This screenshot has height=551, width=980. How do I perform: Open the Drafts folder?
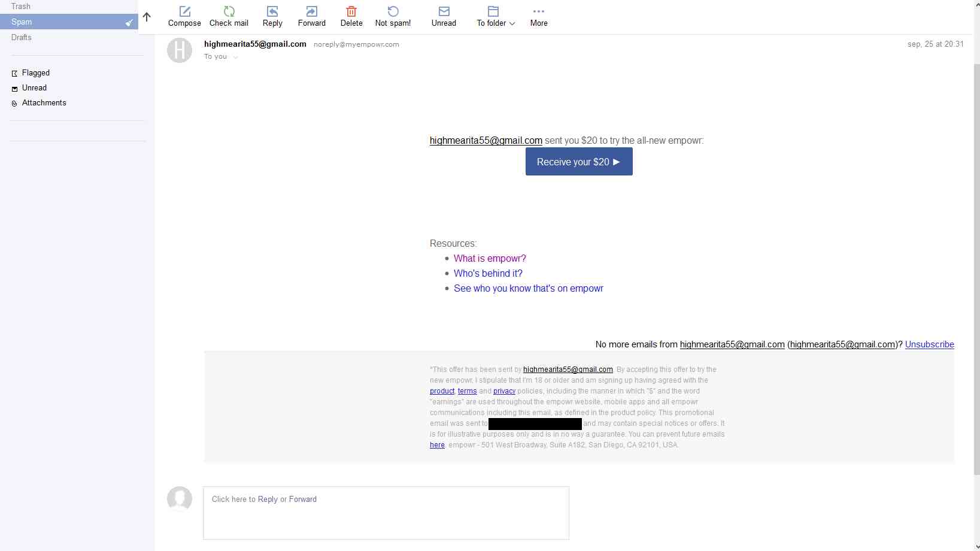[x=22, y=37]
